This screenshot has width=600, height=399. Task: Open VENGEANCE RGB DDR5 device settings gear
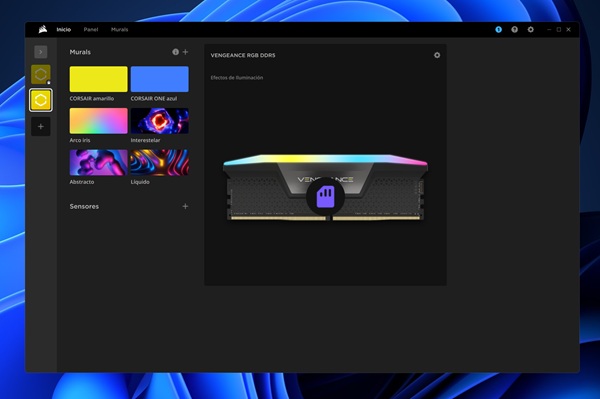[437, 55]
